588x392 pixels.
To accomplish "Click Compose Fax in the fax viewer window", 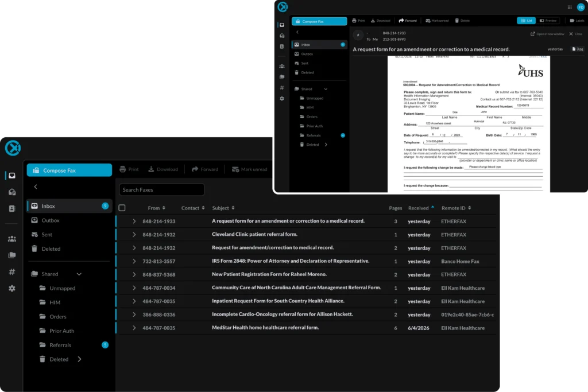I will [319, 21].
